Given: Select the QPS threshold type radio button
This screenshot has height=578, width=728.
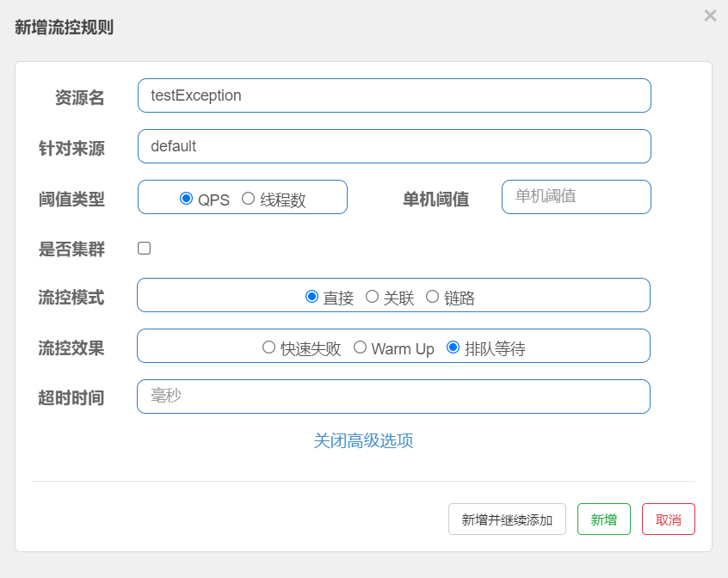Looking at the screenshot, I should [x=187, y=198].
